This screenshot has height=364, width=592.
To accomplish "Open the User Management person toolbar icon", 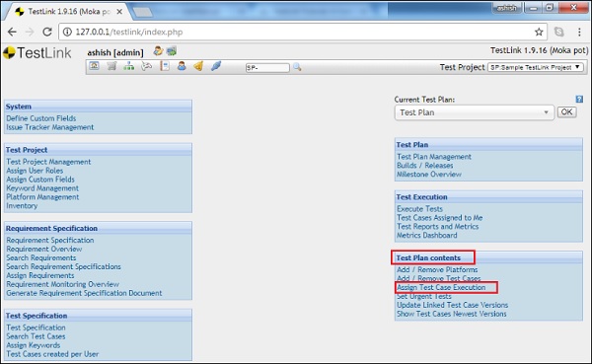I will pos(182,66).
